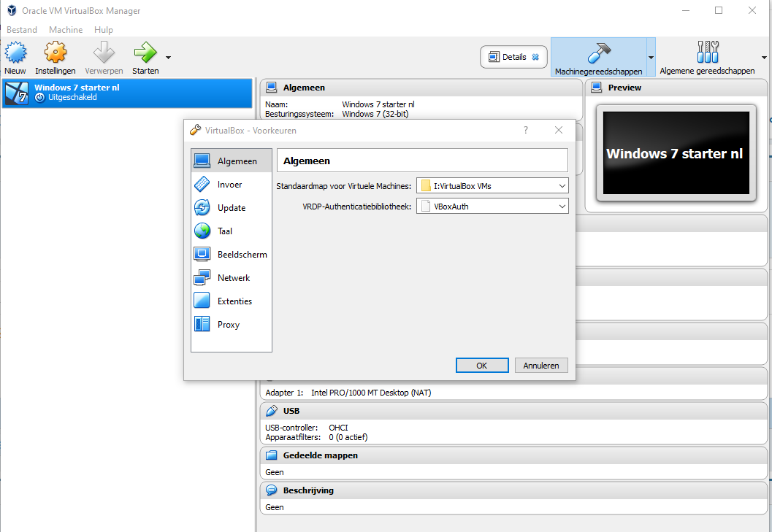Click the Taal globe icon
772x532 pixels.
point(202,231)
